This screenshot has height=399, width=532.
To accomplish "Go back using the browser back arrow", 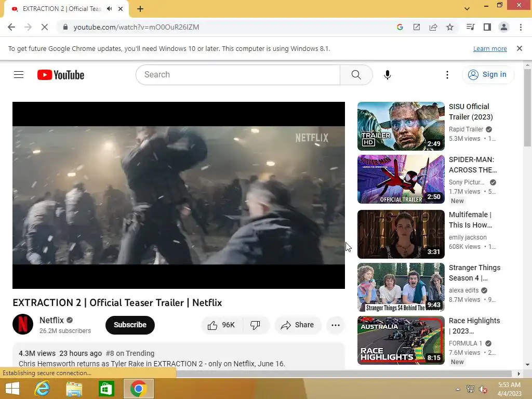I will coord(11,27).
